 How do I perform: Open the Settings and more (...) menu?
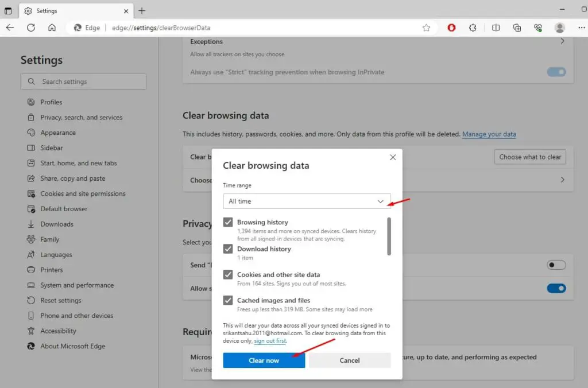[x=582, y=27]
